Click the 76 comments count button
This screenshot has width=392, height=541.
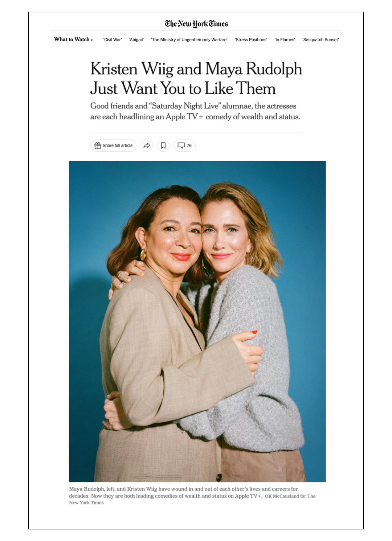coord(184,146)
